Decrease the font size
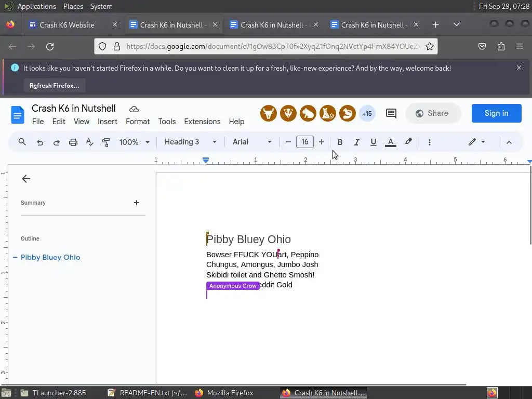532x399 pixels. [288, 142]
